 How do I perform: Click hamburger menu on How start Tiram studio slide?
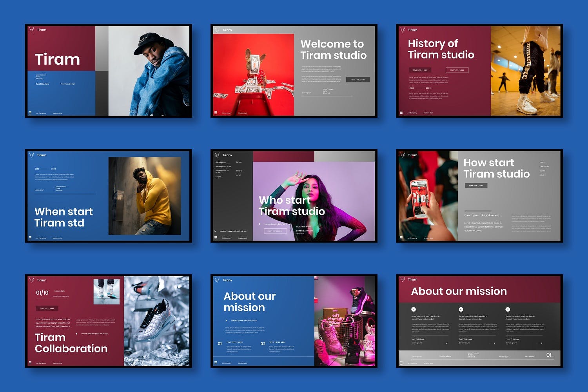pyautogui.click(x=401, y=238)
